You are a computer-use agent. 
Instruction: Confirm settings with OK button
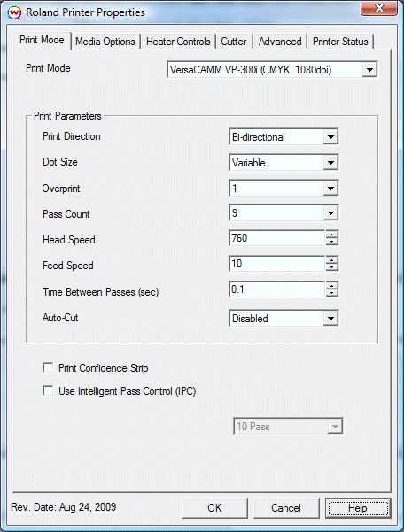pos(214,508)
